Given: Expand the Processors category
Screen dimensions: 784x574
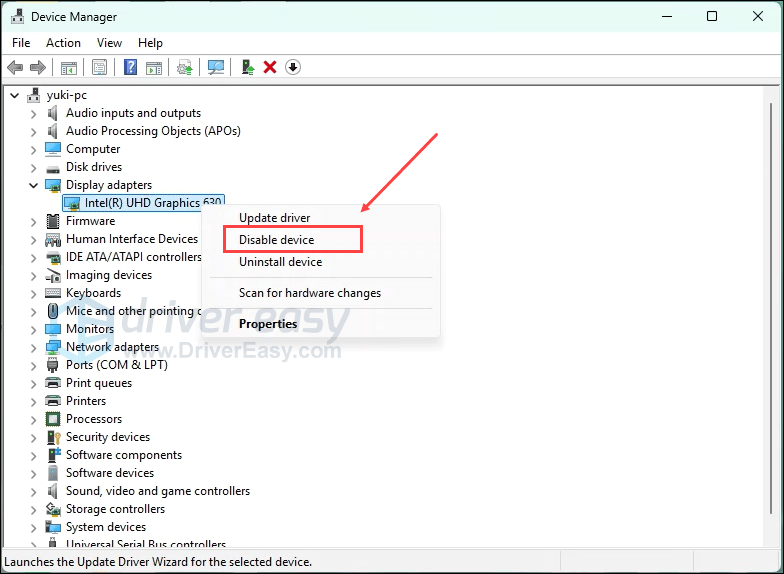Looking at the screenshot, I should pos(33,419).
